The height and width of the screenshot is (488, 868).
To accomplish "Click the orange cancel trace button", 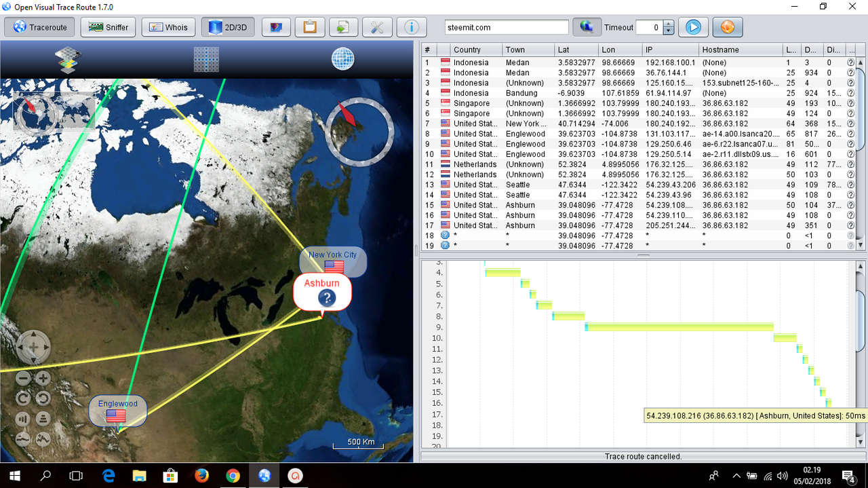I will click(727, 27).
